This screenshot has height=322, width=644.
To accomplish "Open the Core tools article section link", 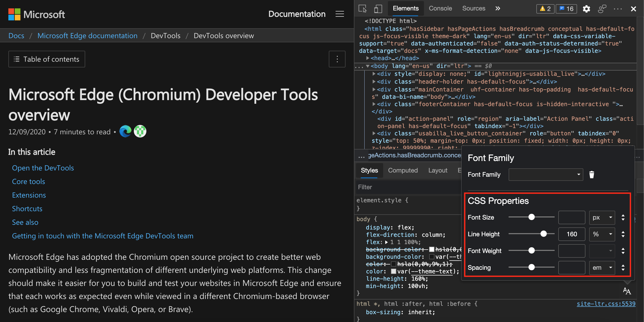I will pos(28,181).
